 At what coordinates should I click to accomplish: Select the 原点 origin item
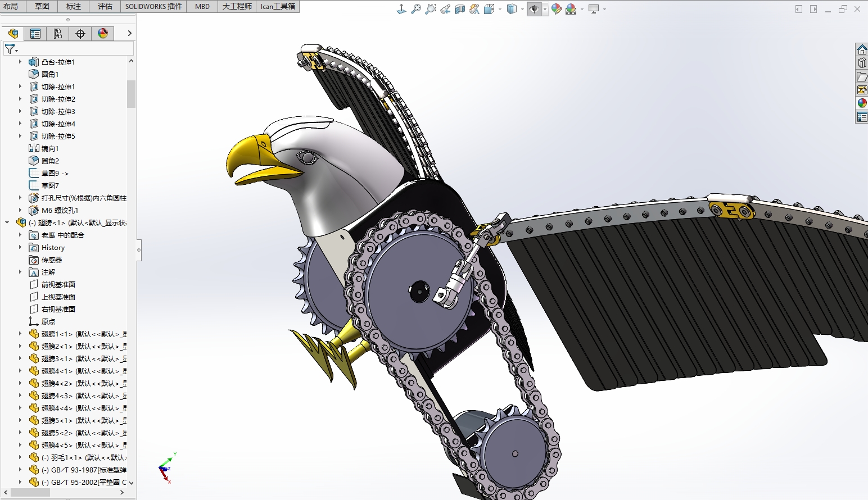[x=48, y=321]
